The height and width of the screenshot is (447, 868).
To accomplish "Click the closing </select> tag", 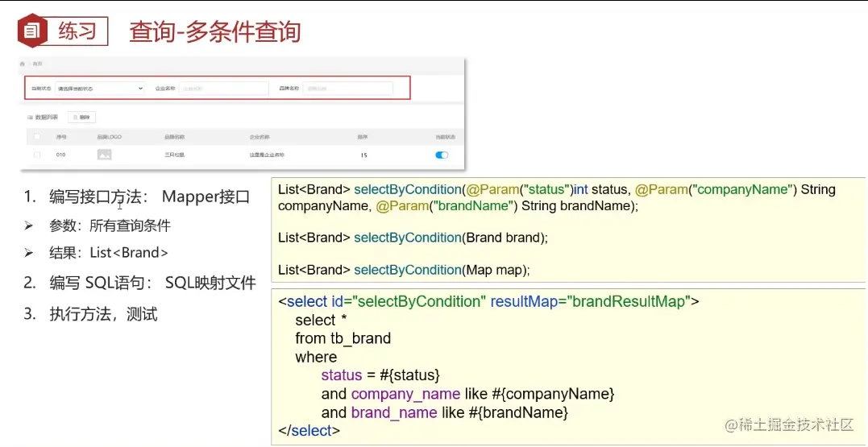I will pos(309,430).
